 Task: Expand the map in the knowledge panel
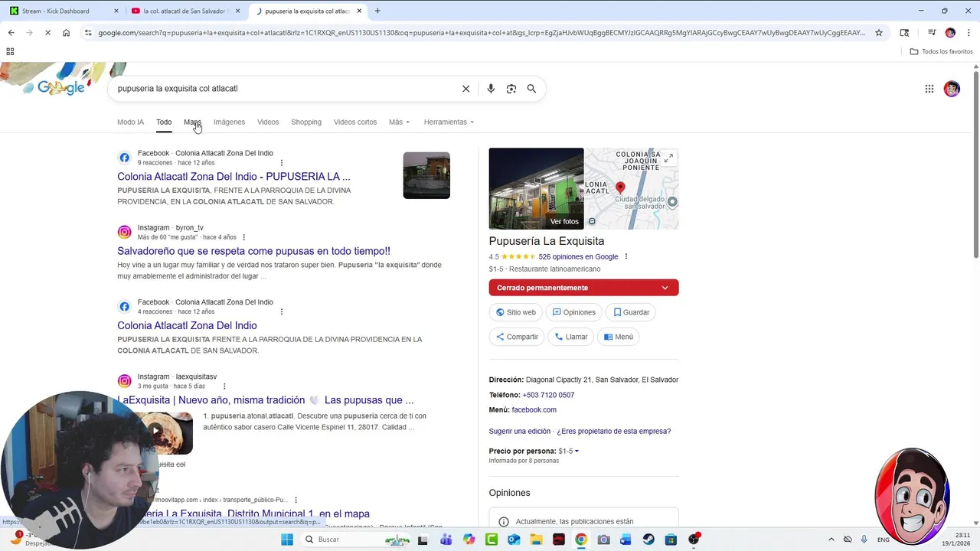pos(668,158)
